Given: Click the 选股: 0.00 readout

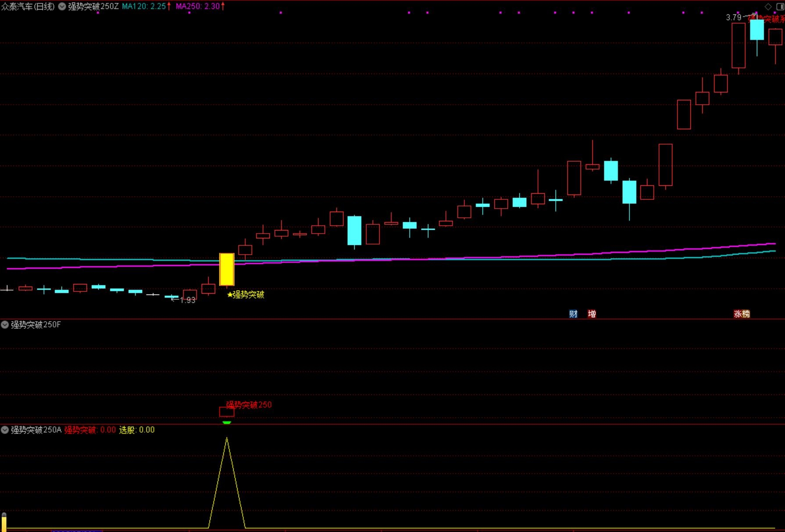Looking at the screenshot, I should [137, 430].
